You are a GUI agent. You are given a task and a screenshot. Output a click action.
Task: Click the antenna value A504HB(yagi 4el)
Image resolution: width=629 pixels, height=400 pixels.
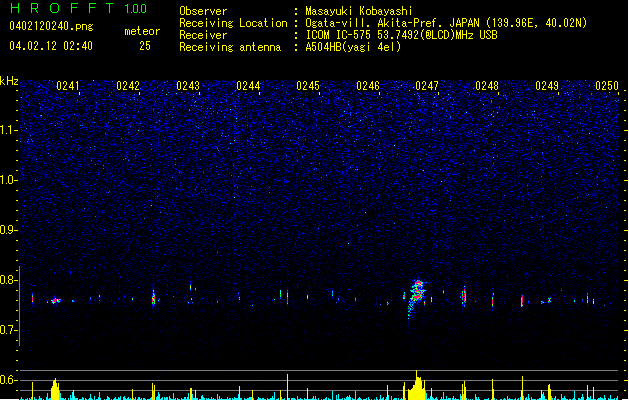pos(353,47)
